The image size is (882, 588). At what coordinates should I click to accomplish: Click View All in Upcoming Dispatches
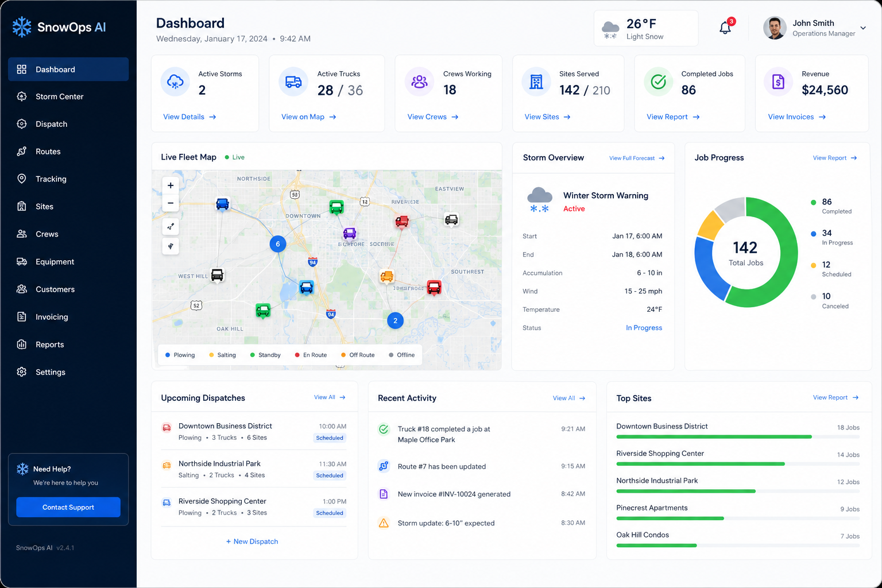pyautogui.click(x=330, y=397)
